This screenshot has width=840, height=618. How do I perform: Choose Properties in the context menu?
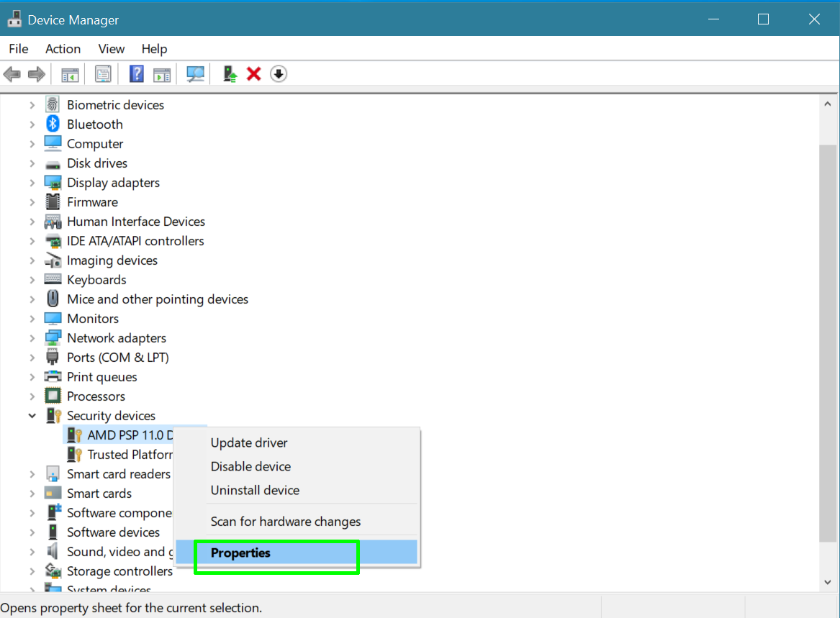297,552
